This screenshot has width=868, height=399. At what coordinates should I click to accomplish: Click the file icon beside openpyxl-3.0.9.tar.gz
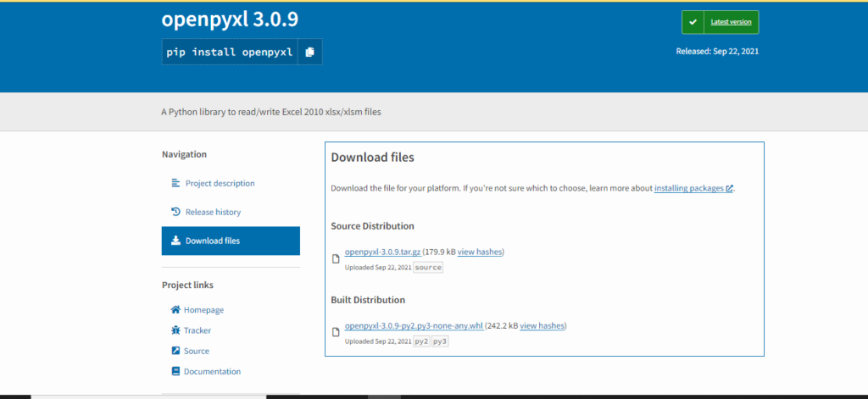click(336, 258)
